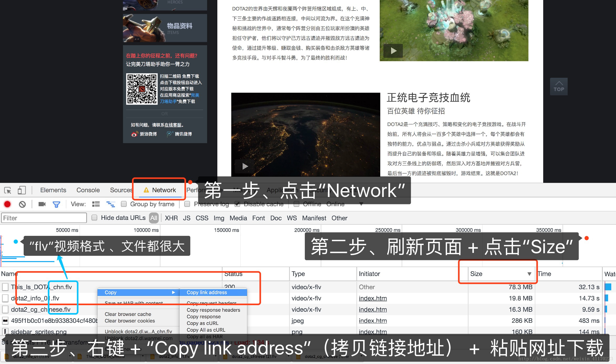616x364 pixels.
Task: Focus the Filter text field
Action: pos(44,218)
